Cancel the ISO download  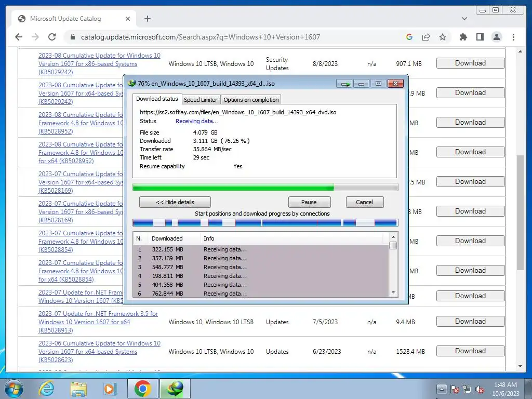pos(364,202)
